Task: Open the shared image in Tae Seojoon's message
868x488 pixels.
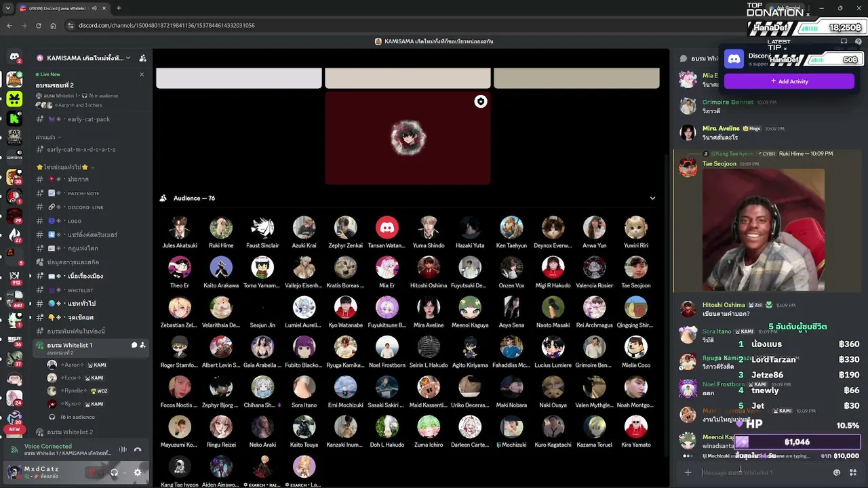Action: tap(764, 230)
